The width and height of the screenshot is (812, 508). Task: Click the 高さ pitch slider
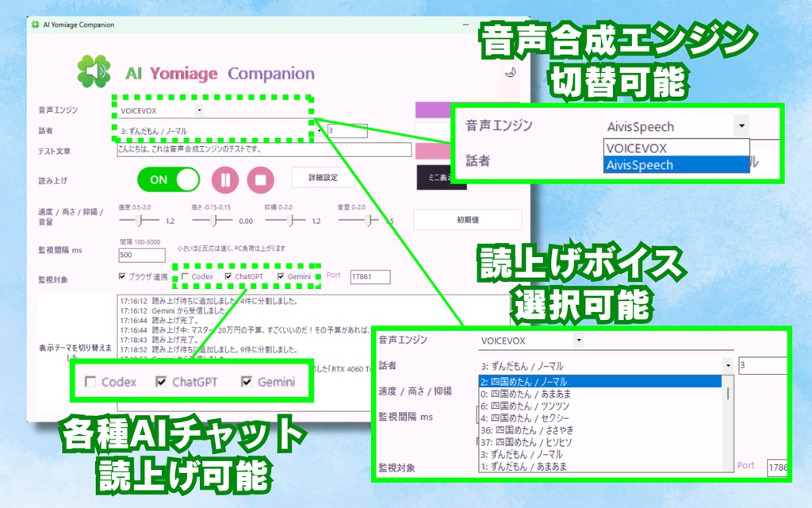pos(213,221)
